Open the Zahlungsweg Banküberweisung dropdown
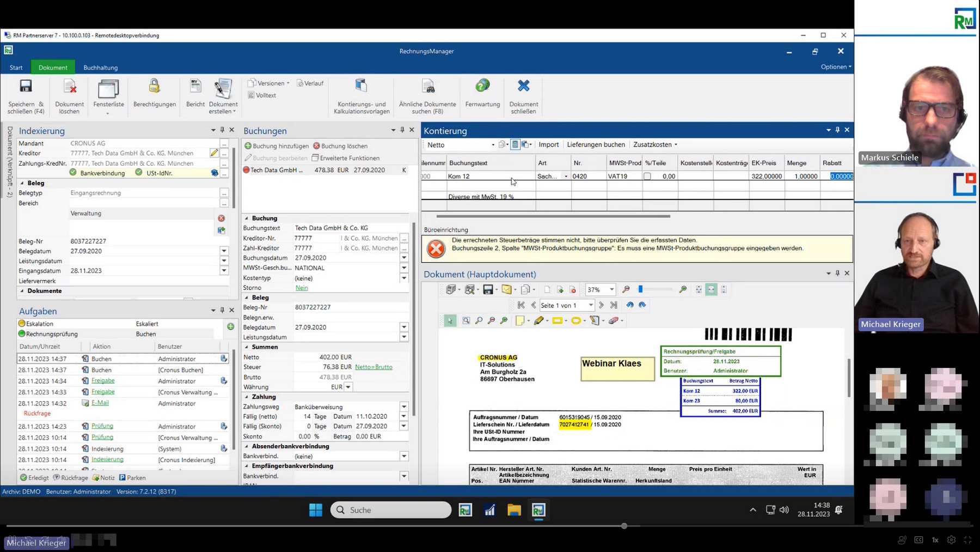980x552 pixels. pos(404,407)
